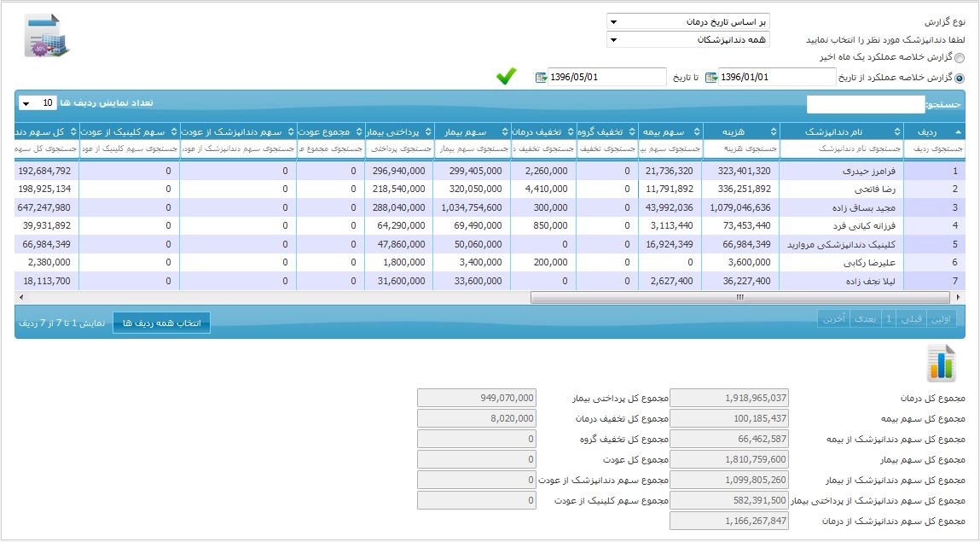Click the main جستجو search field
Screen dimensions: 980x542
pyautogui.click(x=865, y=104)
